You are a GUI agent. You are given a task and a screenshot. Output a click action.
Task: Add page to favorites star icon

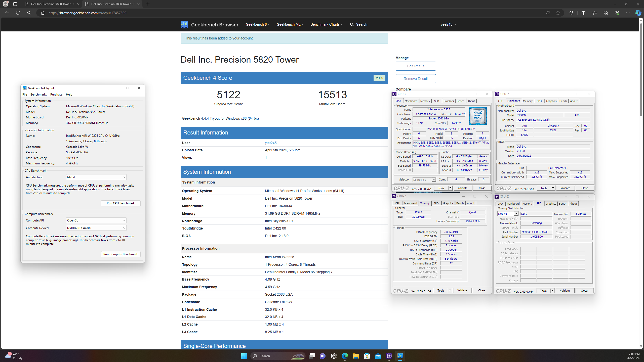pyautogui.click(x=558, y=13)
